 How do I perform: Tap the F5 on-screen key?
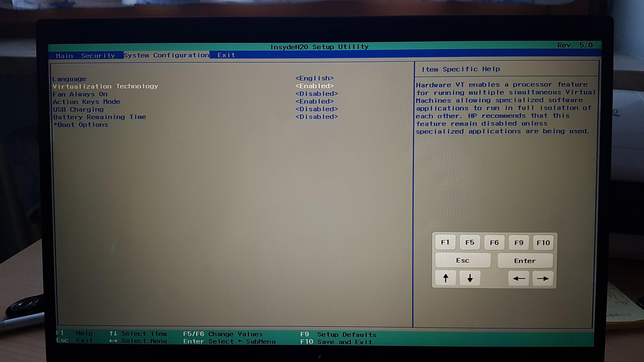(470, 242)
